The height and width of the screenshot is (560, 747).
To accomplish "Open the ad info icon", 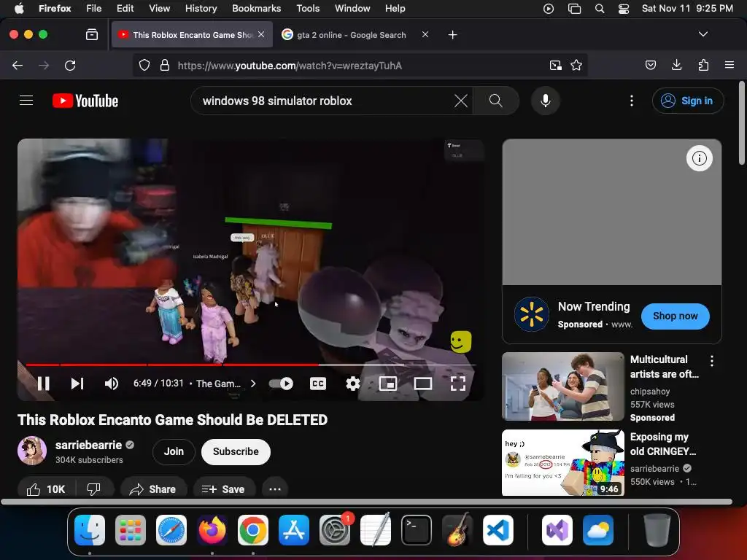I will (x=700, y=158).
